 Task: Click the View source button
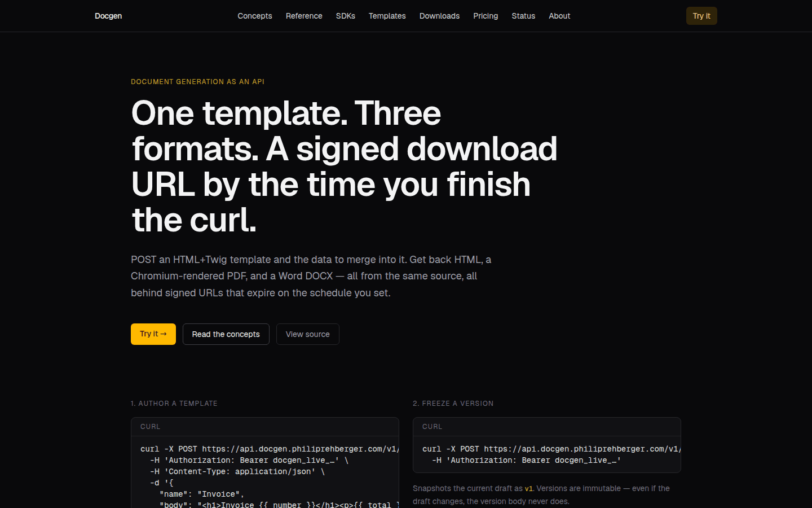click(x=308, y=334)
